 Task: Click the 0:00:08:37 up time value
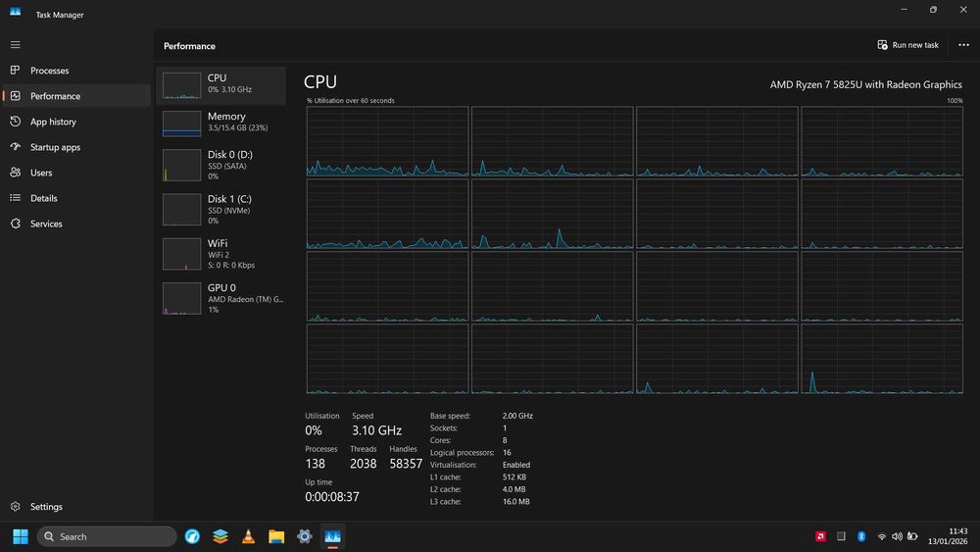[332, 496]
